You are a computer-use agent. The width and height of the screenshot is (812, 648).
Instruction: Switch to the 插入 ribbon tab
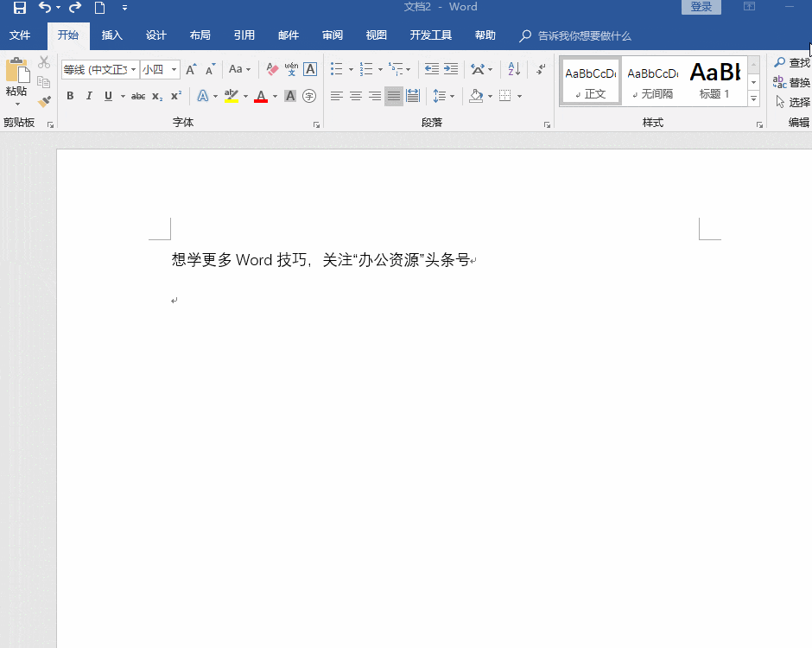112,35
